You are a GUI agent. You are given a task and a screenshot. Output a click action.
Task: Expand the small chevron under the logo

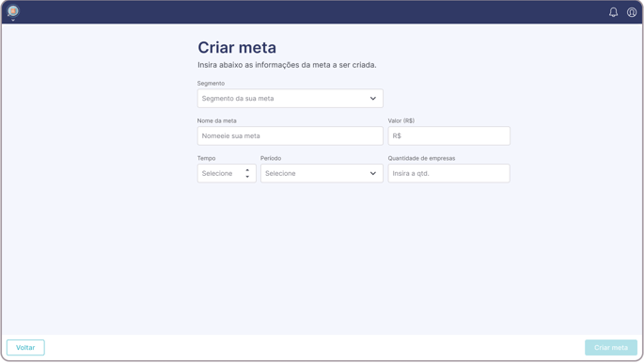[x=13, y=20]
